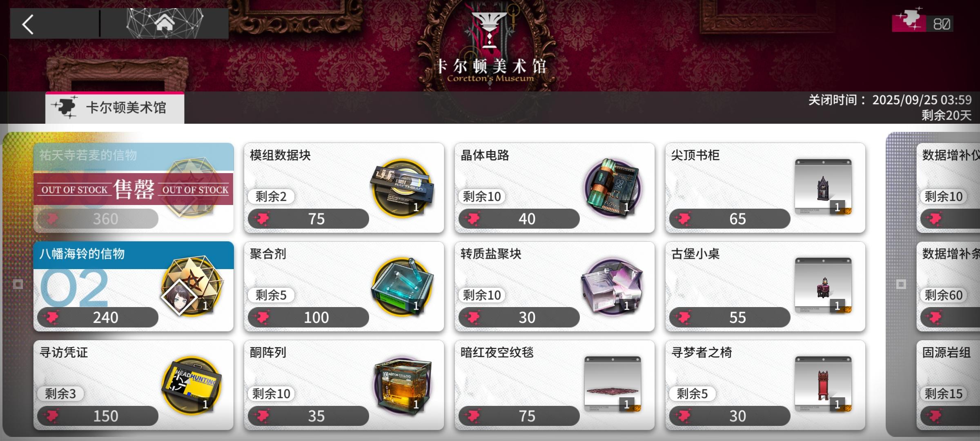The width and height of the screenshot is (980, 441).
Task: Open the partially visible 固源岩组 item
Action: 948,385
